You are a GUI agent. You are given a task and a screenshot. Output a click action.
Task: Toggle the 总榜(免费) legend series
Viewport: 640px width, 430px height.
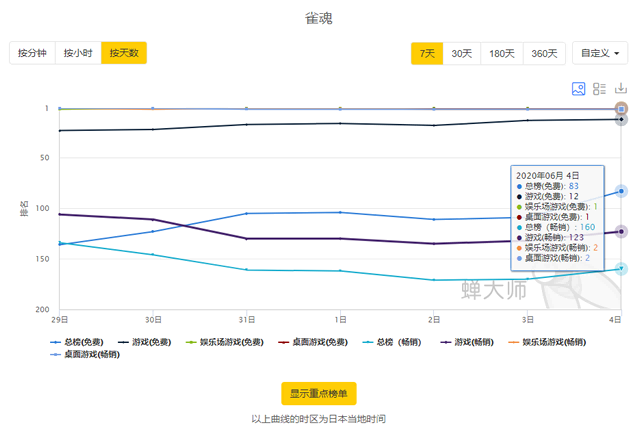tap(76, 342)
